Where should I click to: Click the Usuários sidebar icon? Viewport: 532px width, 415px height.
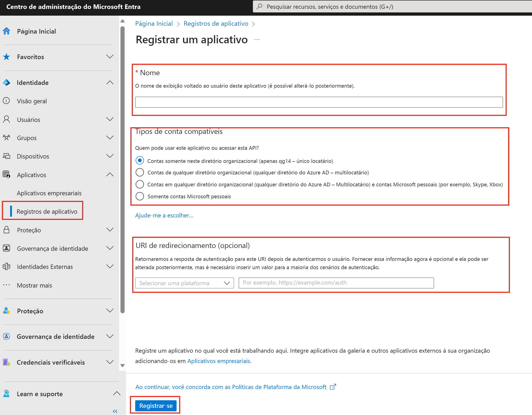6,119
